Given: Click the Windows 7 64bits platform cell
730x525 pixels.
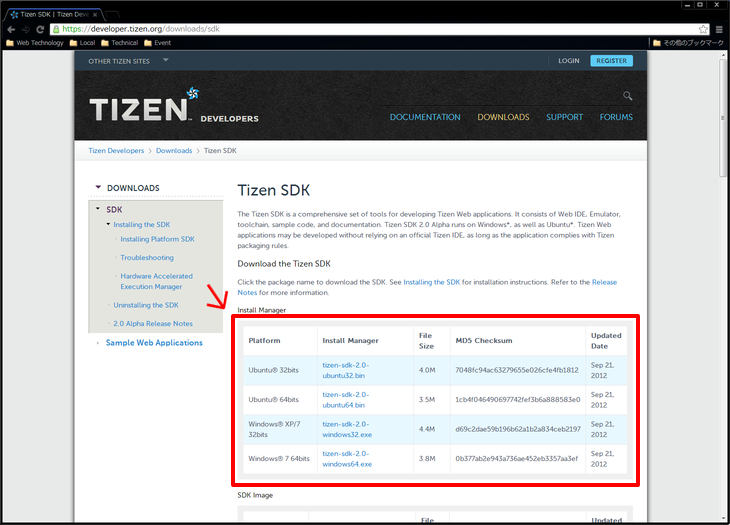Looking at the screenshot, I should tap(279, 458).
